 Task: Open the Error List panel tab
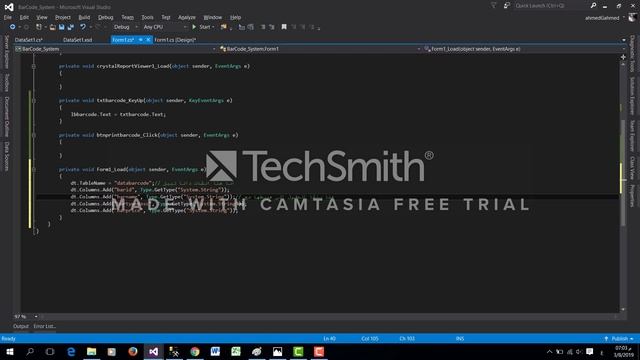point(44,326)
